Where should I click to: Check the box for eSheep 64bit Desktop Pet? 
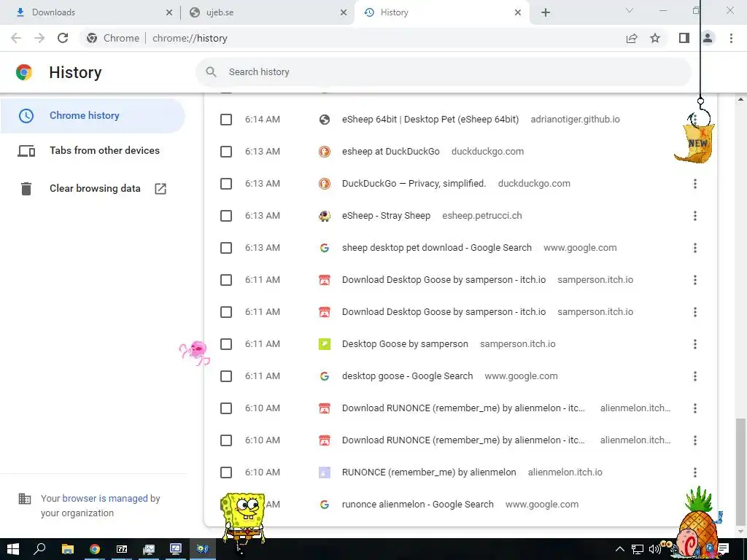(226, 120)
